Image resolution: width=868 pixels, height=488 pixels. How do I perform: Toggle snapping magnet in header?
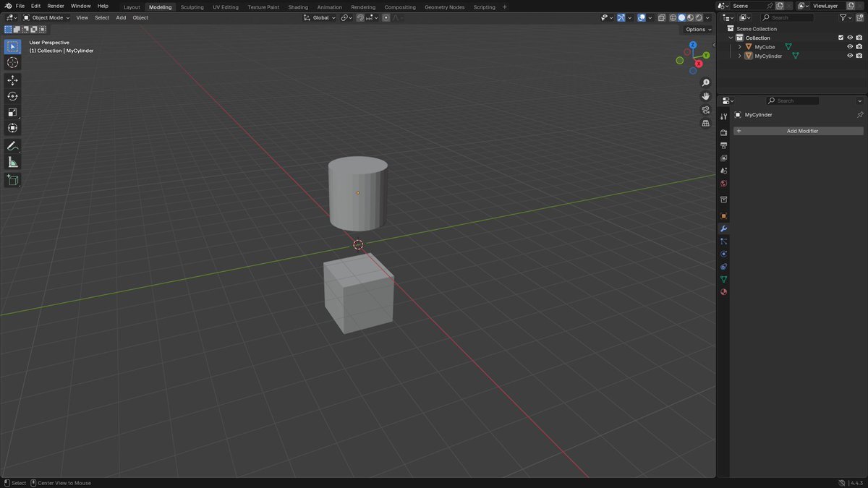coord(360,17)
